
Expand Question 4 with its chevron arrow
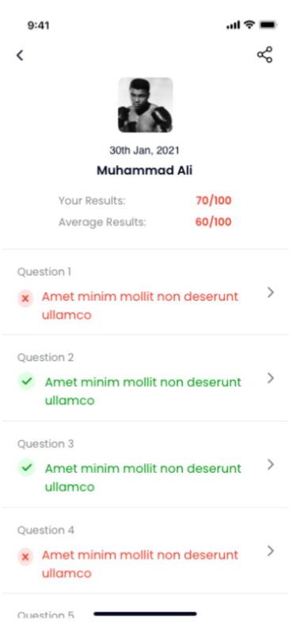pos(270,550)
